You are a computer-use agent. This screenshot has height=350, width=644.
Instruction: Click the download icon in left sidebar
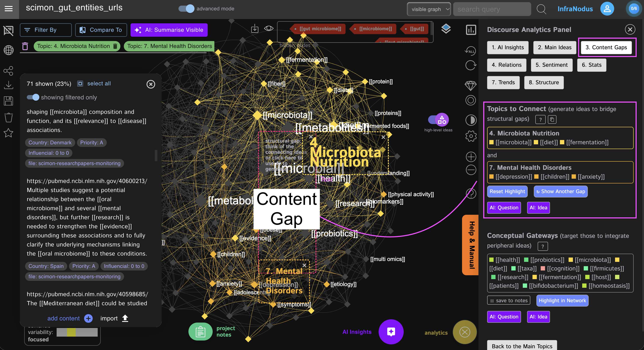tap(8, 85)
